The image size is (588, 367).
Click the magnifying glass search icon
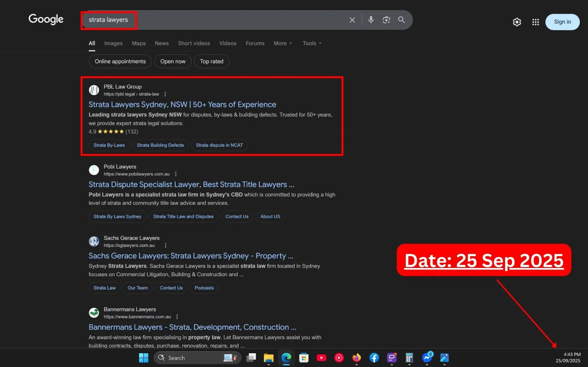(401, 20)
